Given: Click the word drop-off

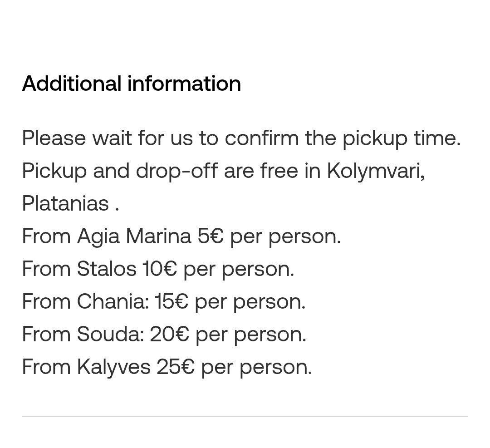Looking at the screenshot, I should tap(176, 171).
